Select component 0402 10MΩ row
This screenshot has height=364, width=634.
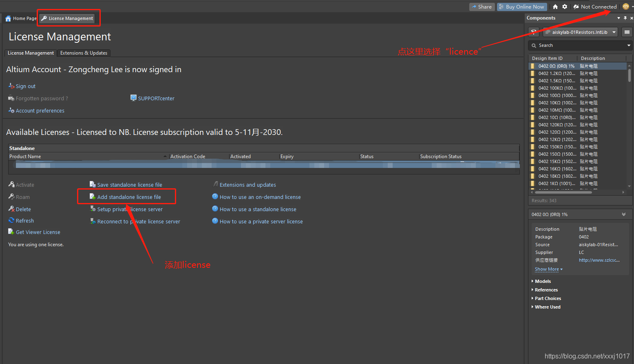point(578,110)
